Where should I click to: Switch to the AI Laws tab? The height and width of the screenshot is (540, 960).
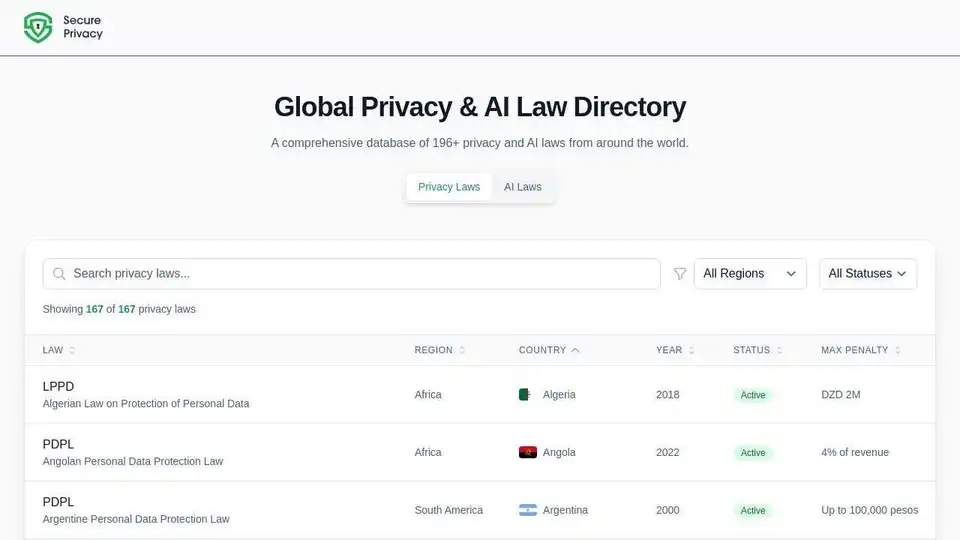tap(522, 187)
